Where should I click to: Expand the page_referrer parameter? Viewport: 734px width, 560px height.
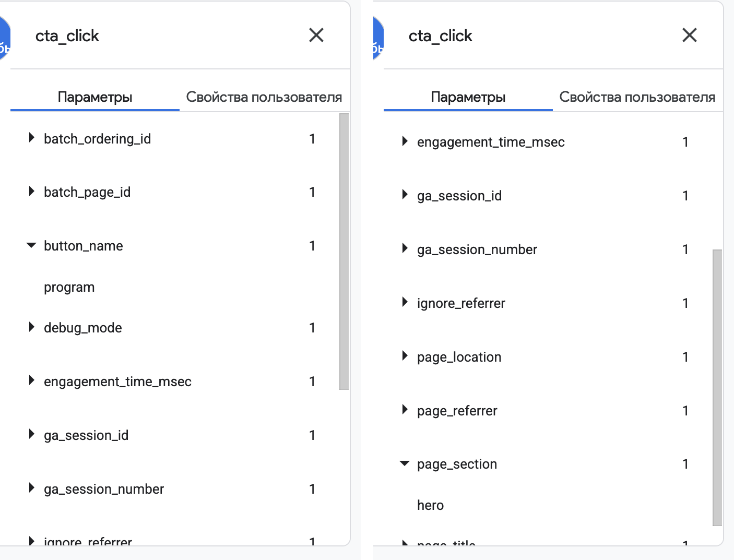405,410
